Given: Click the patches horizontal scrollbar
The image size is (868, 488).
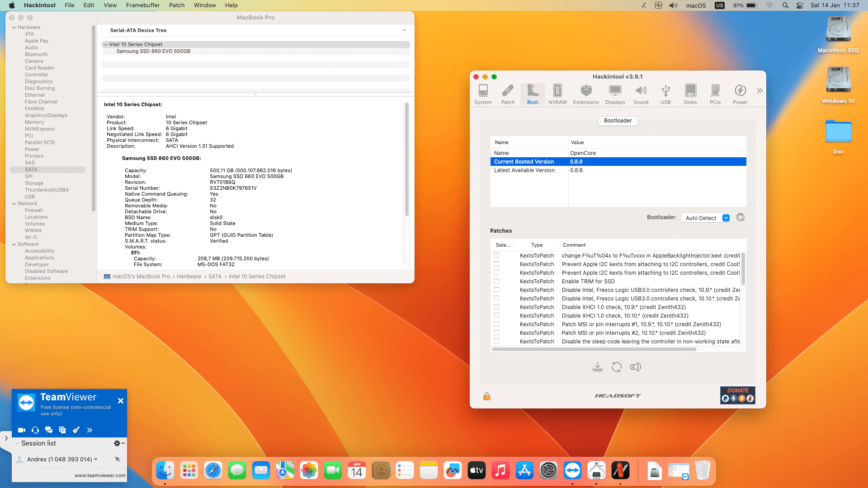Looking at the screenshot, I should (x=594, y=349).
